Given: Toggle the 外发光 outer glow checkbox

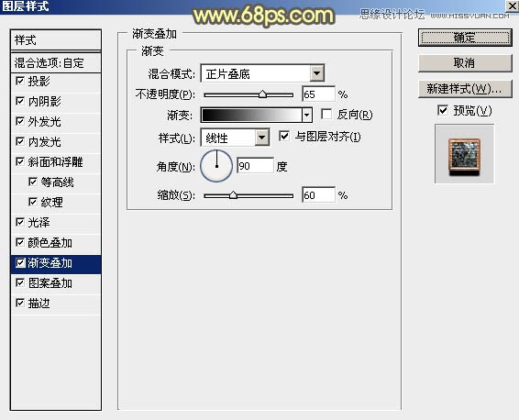Looking at the screenshot, I should [x=20, y=121].
